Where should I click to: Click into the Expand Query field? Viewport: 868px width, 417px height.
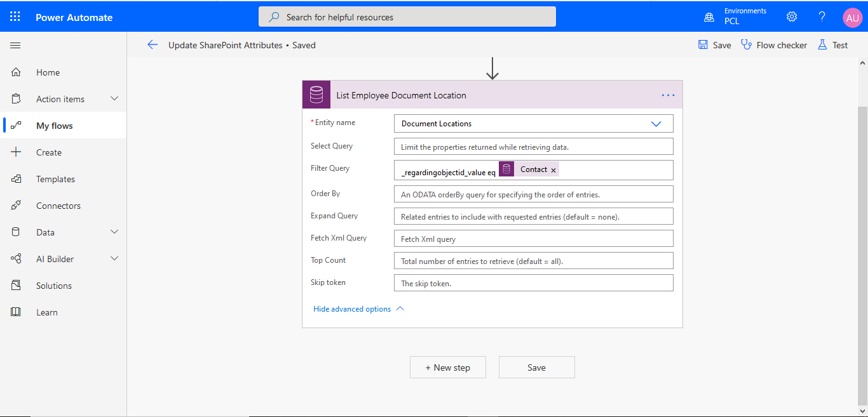coord(533,216)
